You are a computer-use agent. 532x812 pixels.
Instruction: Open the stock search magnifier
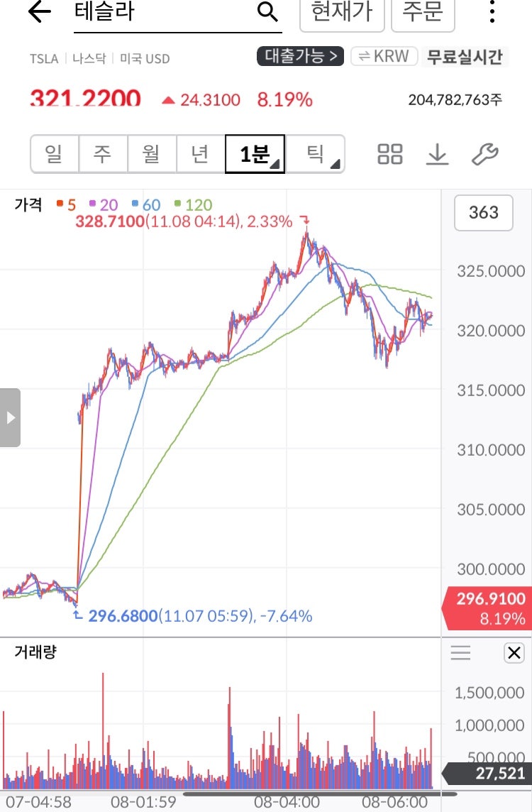(266, 13)
